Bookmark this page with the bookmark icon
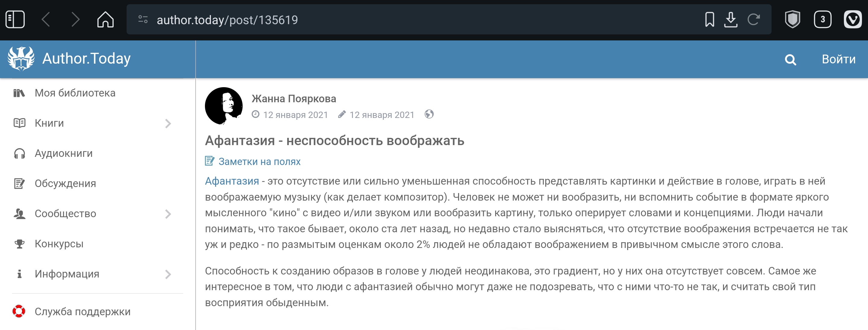The height and width of the screenshot is (330, 868). (710, 20)
